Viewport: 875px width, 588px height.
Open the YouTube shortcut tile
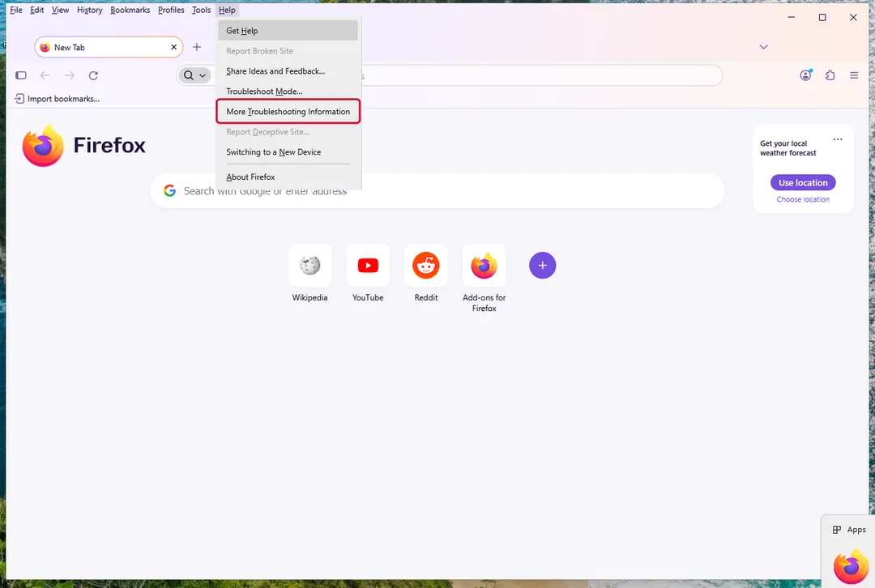(368, 266)
